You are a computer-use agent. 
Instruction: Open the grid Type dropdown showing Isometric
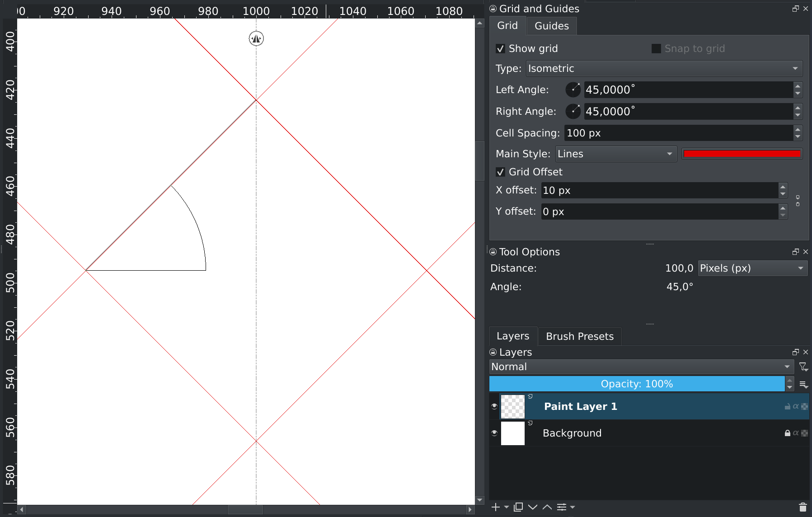click(664, 69)
